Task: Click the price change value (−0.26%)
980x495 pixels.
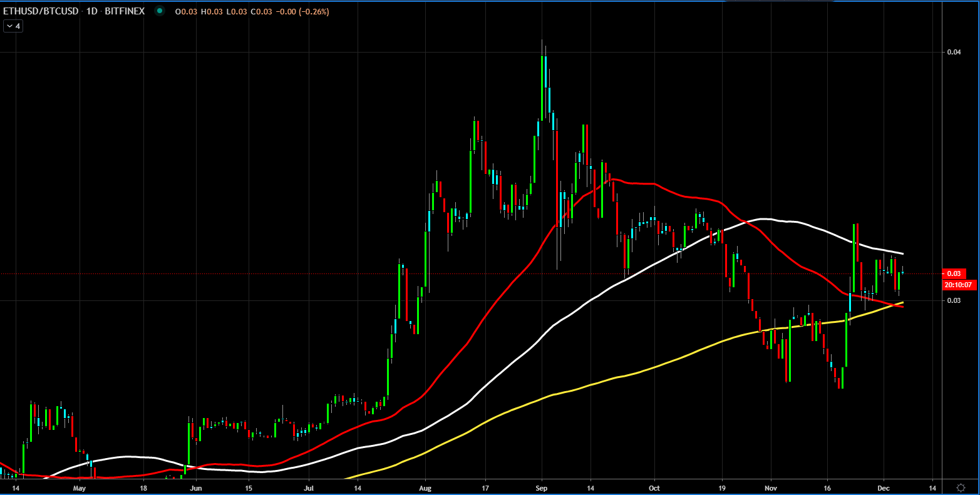Action: click(x=315, y=12)
